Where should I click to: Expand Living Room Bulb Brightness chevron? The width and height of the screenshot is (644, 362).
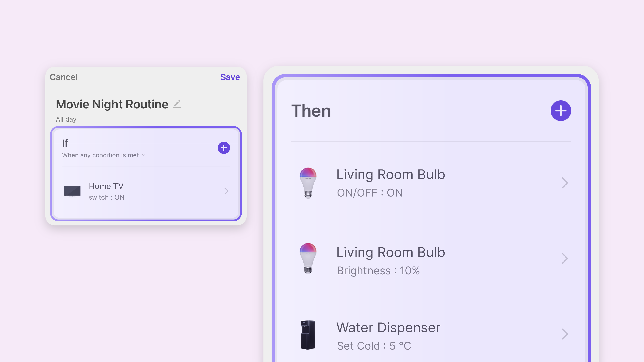click(564, 259)
